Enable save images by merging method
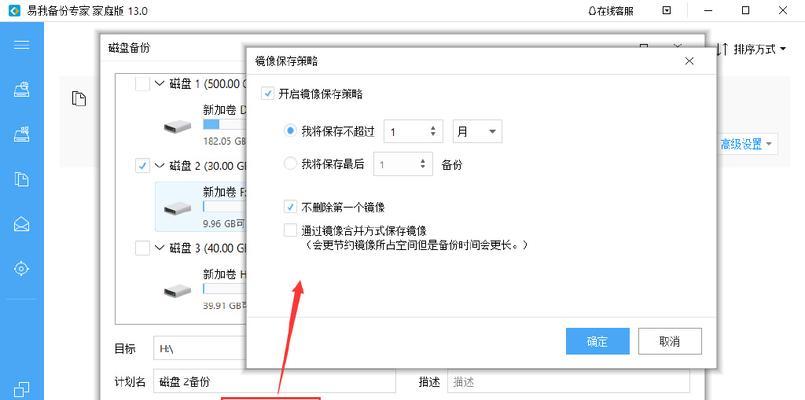 click(290, 230)
